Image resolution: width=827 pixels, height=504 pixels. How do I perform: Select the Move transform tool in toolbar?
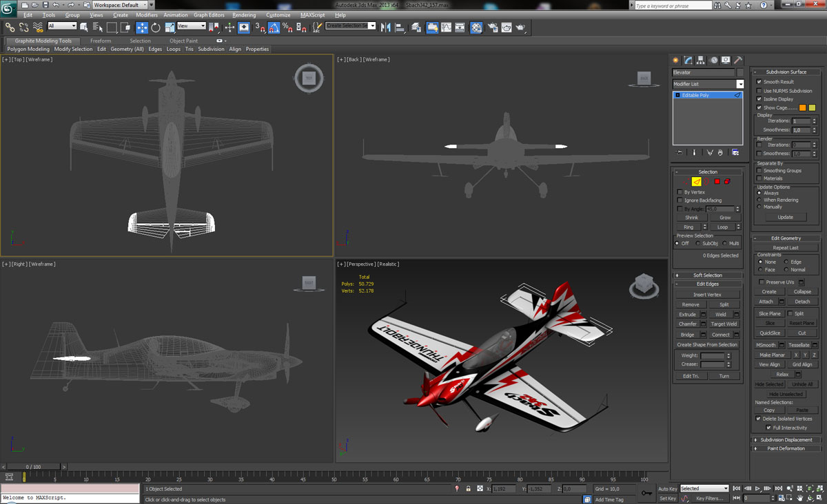coord(142,28)
